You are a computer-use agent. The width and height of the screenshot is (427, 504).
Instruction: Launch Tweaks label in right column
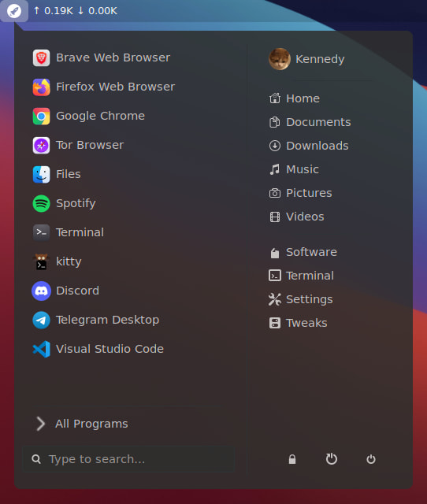click(306, 323)
